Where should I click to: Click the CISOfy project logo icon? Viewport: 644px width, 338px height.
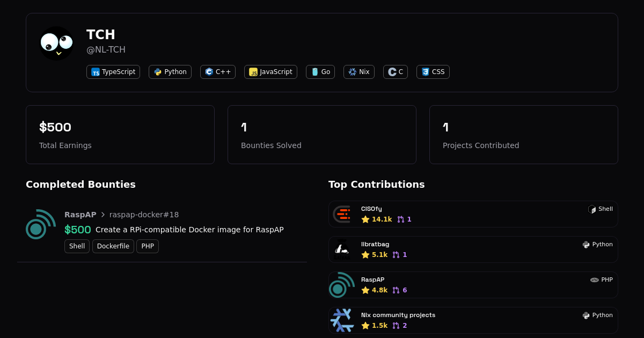(342, 214)
